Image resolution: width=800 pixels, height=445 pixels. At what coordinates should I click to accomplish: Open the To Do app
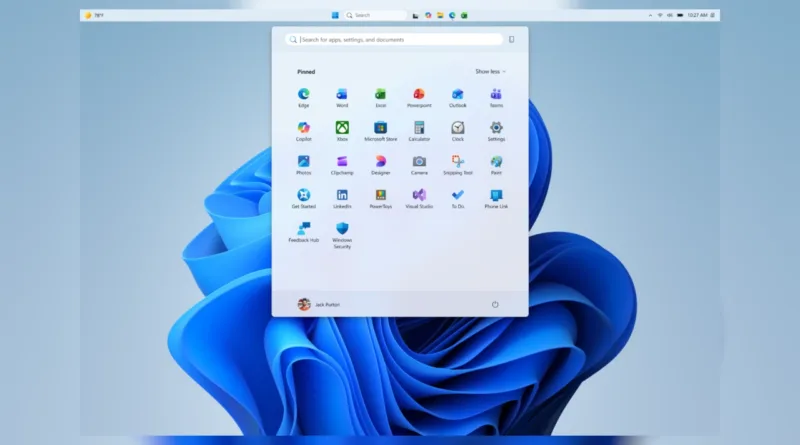pyautogui.click(x=458, y=198)
